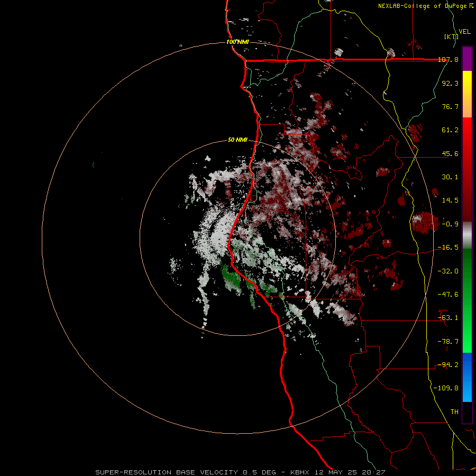Pick the gray near-zero segment of color bar
Viewport: 476px width, 476px height.
point(467,235)
